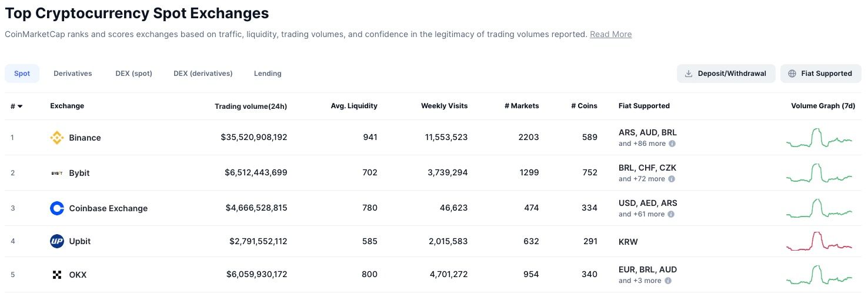
Task: Click the Bybit logo icon
Action: [x=57, y=173]
